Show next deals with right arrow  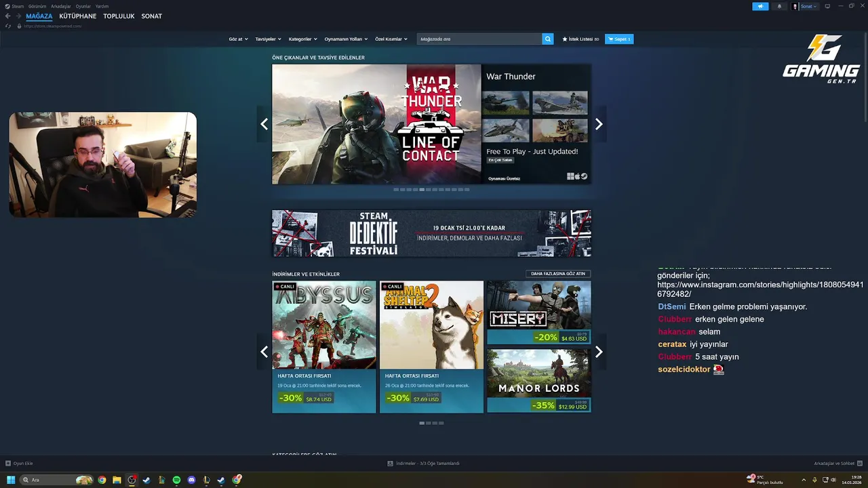[599, 352]
